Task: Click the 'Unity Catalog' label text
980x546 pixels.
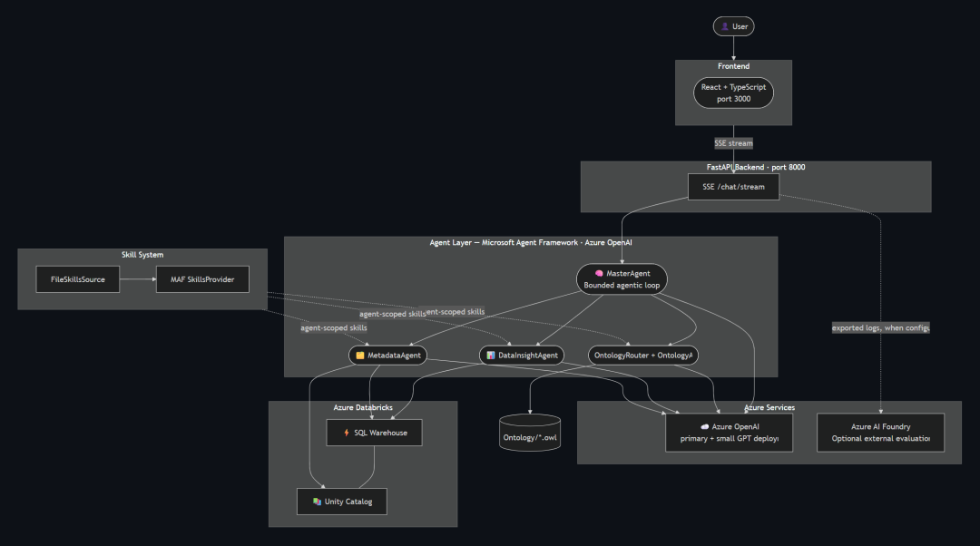Action: [348, 502]
